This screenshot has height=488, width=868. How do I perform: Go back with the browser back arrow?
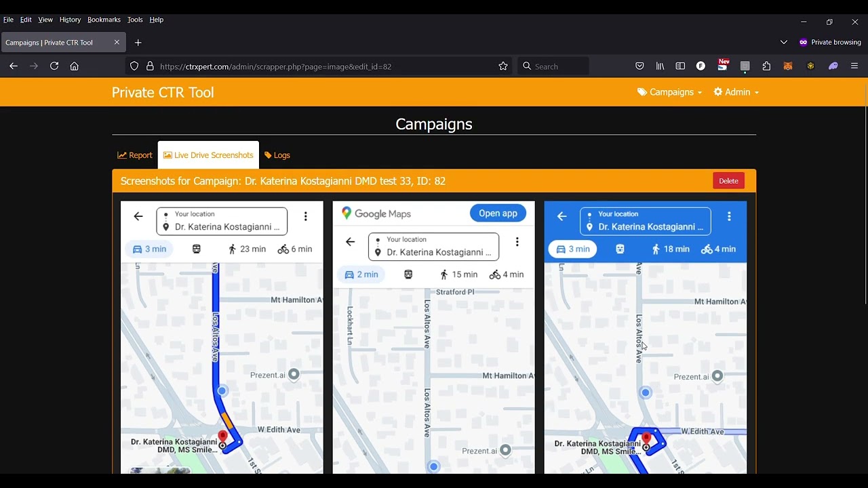click(x=14, y=66)
